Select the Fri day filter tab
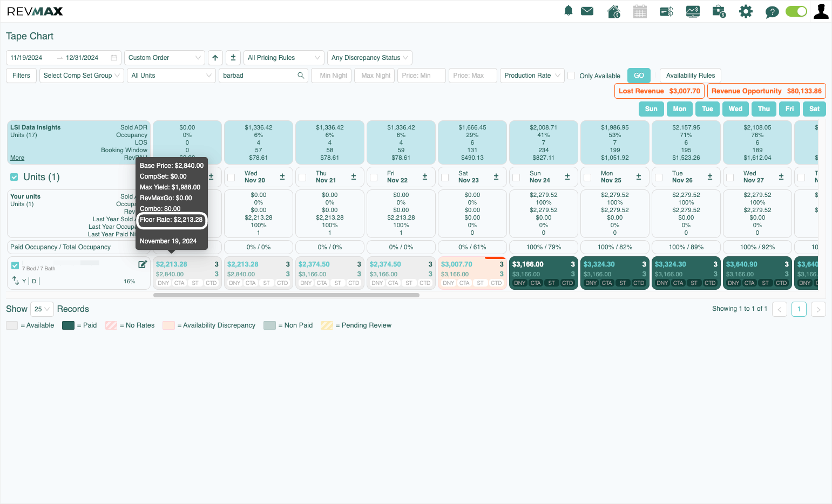 789,109
